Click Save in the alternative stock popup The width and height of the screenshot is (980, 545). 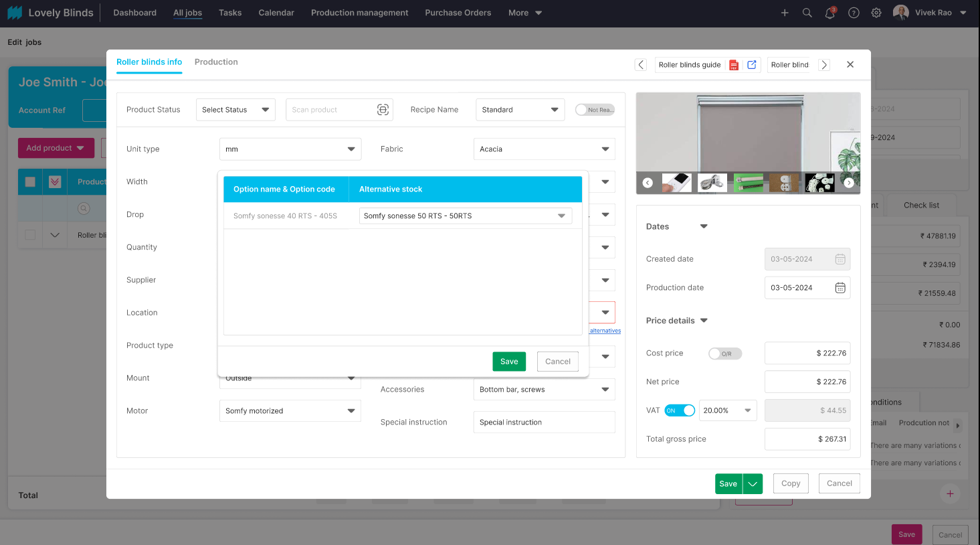(x=509, y=362)
